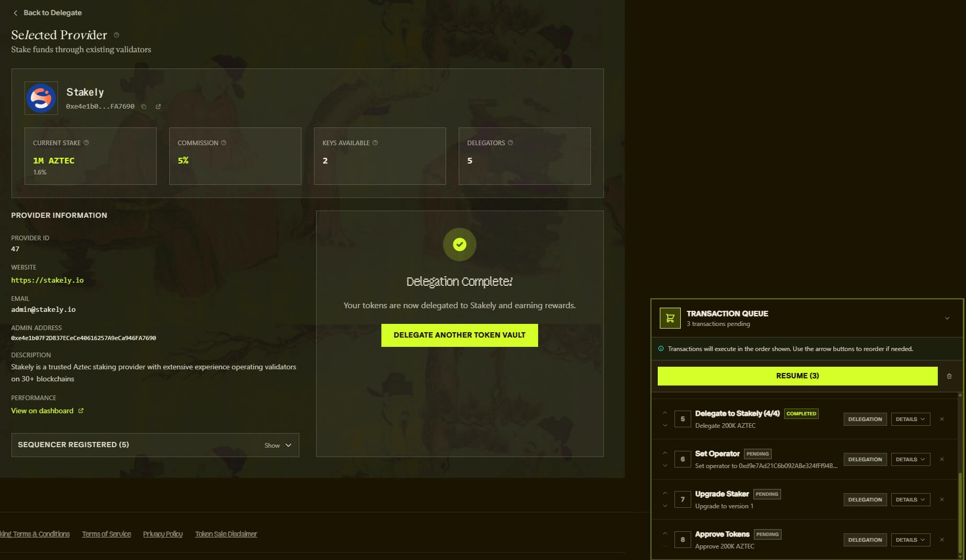Viewport: 966px width, 560px height.
Task: Remove Set Operator from the queue
Action: [x=942, y=459]
